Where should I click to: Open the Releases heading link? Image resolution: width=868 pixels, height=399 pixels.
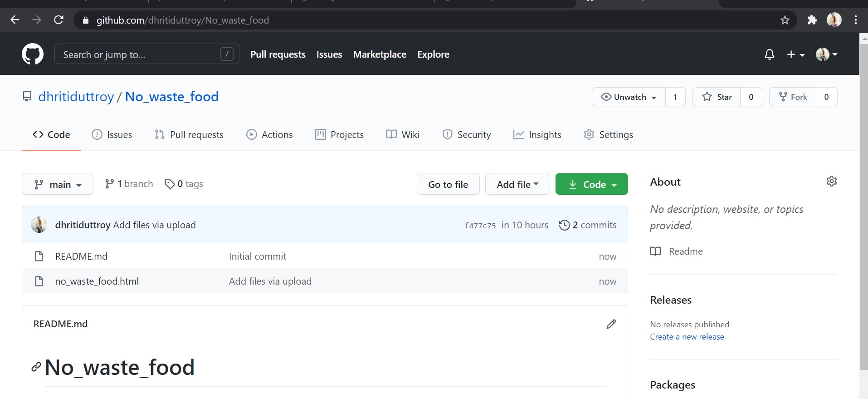(x=671, y=300)
